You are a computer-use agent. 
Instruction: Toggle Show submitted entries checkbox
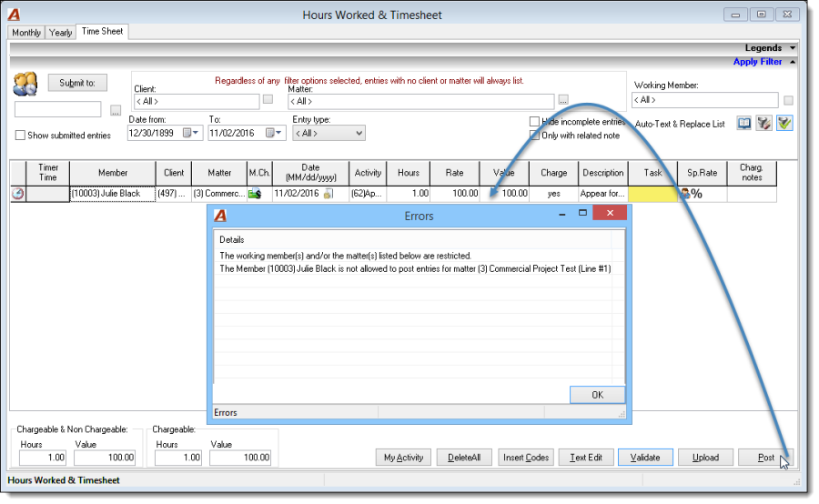20,136
